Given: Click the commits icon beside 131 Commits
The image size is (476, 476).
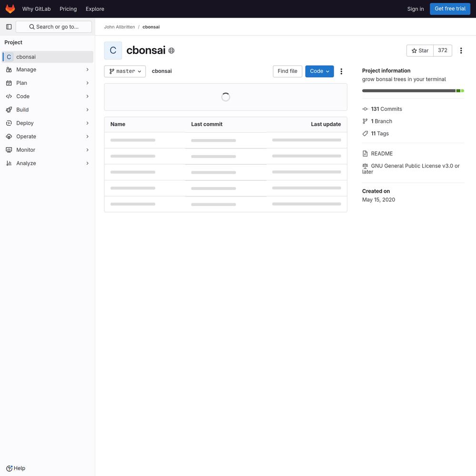Looking at the screenshot, I should 365,109.
